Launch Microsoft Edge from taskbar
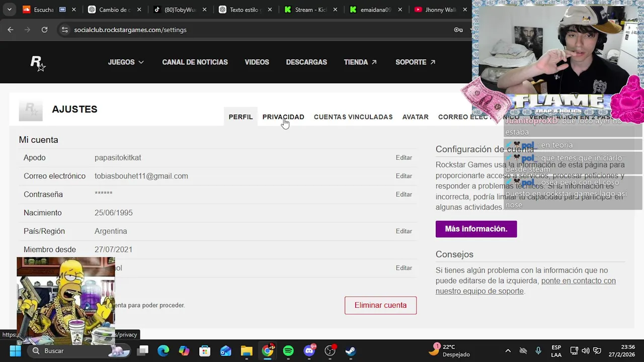Screen dimensions: 644x362 click(163, 351)
